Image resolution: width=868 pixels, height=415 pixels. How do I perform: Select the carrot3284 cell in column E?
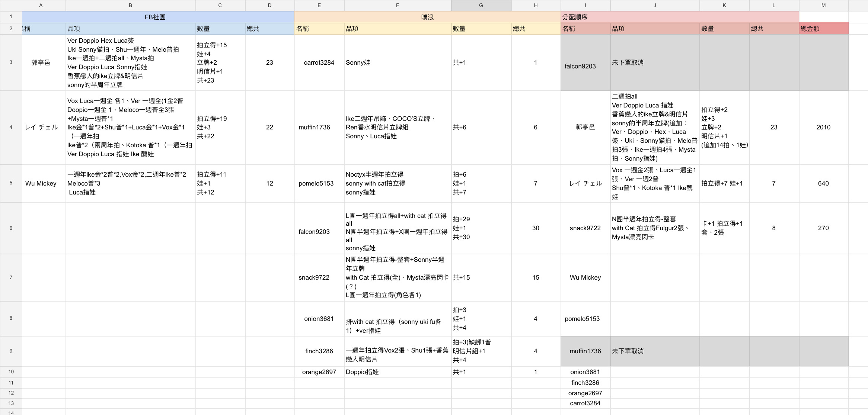(x=319, y=62)
